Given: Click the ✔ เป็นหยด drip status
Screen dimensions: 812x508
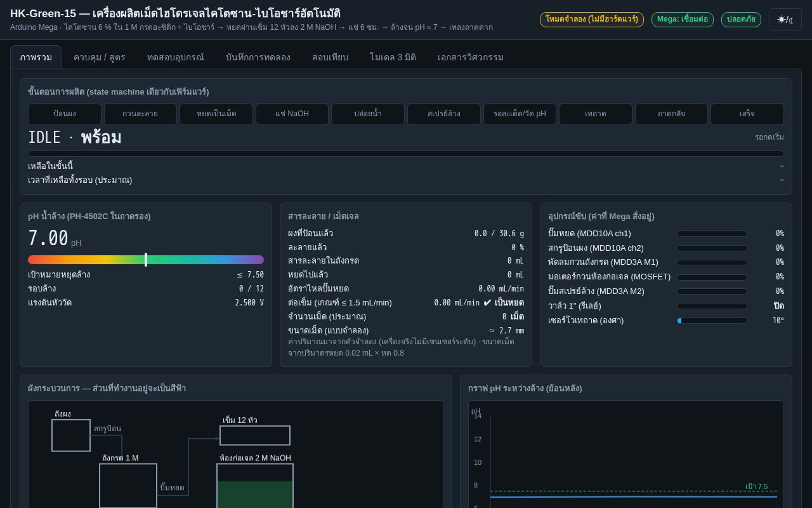Looking at the screenshot, I should pyautogui.click(x=504, y=303).
